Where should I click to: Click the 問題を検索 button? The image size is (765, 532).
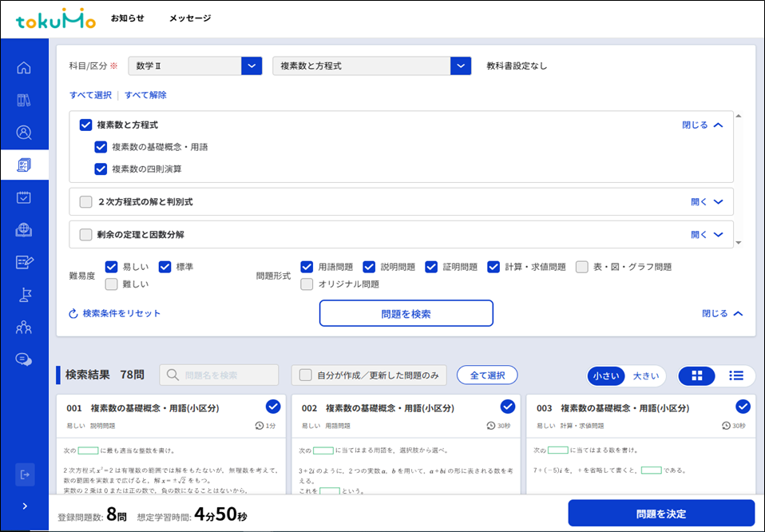point(406,314)
